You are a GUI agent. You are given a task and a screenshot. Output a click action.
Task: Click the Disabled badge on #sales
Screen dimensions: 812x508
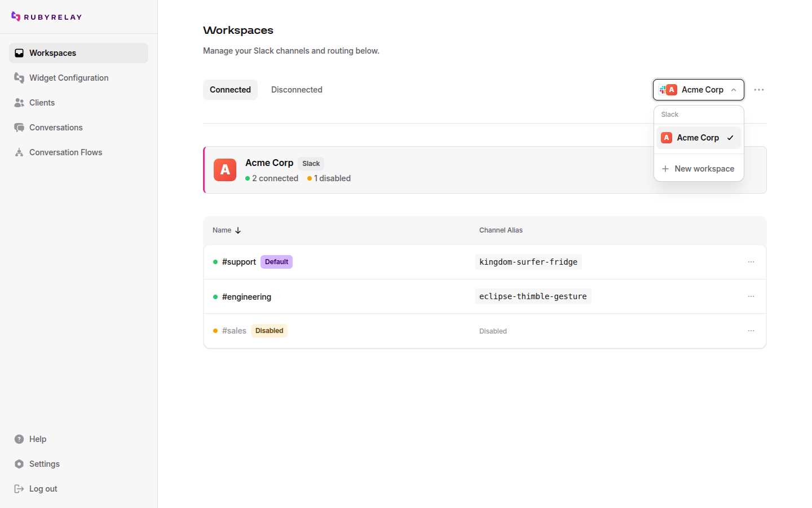[269, 331]
